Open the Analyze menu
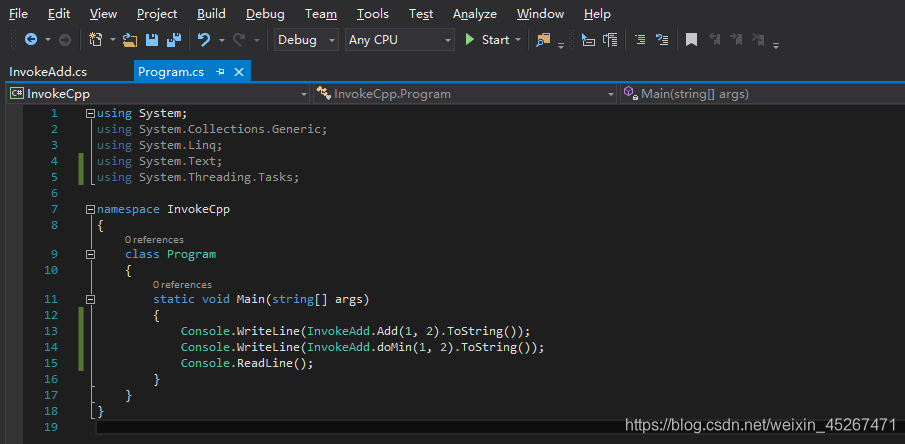The image size is (905, 444). click(x=475, y=13)
